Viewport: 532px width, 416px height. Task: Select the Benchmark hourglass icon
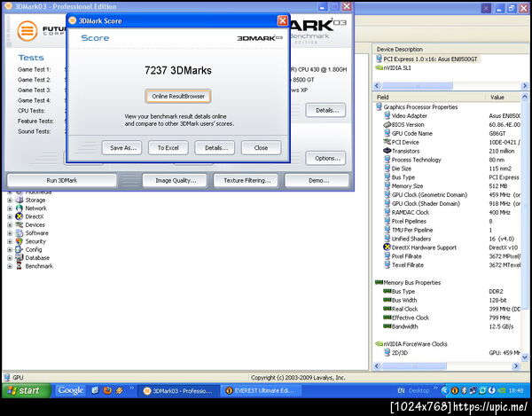[x=20, y=266]
